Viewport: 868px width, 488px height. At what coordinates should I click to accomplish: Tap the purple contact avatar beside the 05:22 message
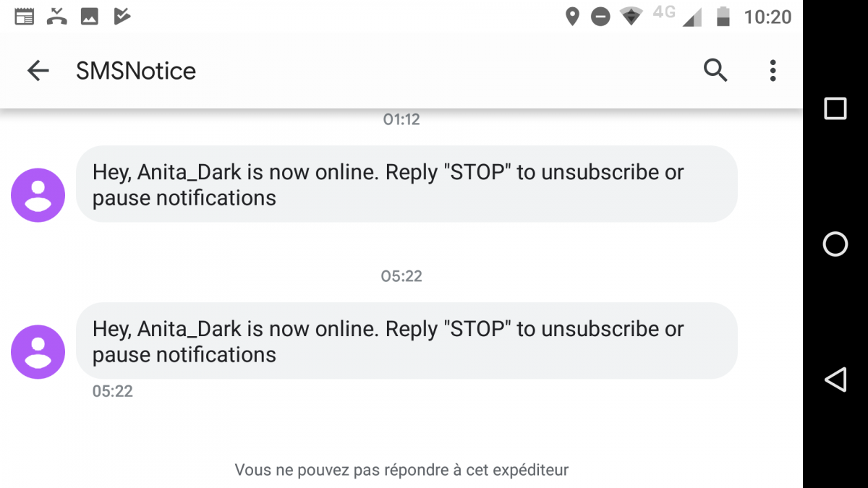tap(38, 352)
